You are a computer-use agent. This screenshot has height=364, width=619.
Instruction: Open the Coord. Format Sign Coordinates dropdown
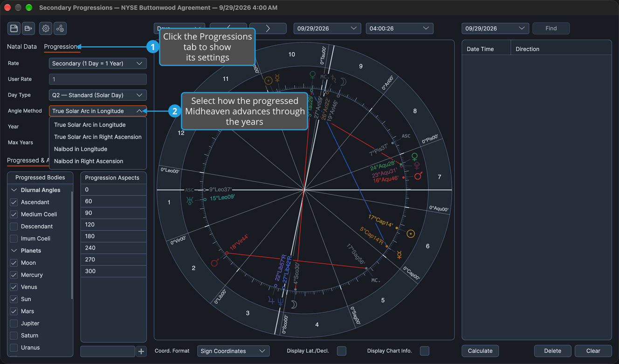234,351
